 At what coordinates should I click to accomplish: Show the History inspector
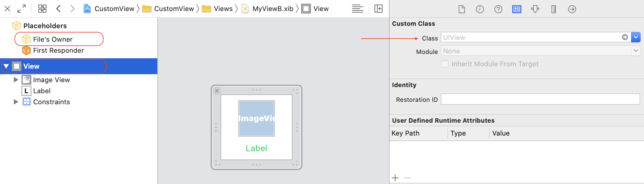480,9
